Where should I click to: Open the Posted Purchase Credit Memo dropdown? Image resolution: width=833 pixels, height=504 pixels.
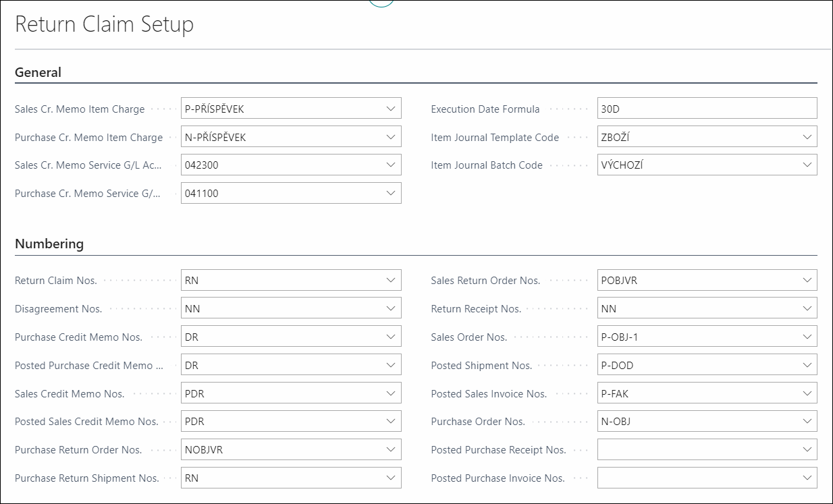390,365
